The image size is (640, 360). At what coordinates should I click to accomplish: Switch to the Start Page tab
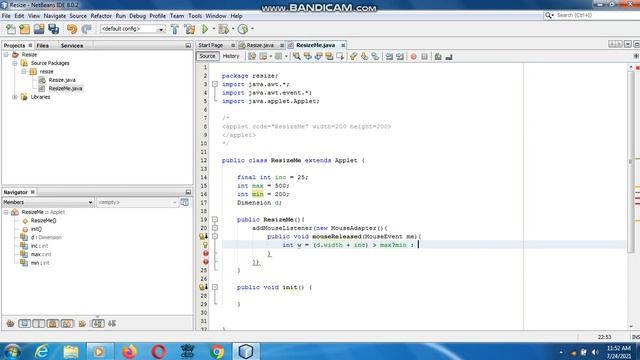pyautogui.click(x=211, y=45)
